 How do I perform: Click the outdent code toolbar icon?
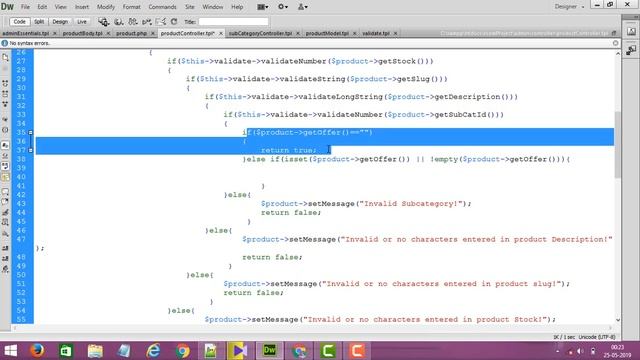coord(5,258)
